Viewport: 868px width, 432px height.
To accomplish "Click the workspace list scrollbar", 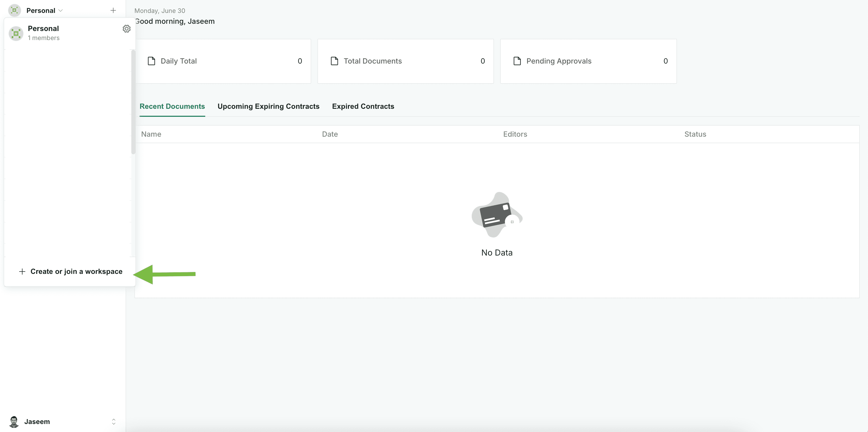I will pyautogui.click(x=133, y=102).
